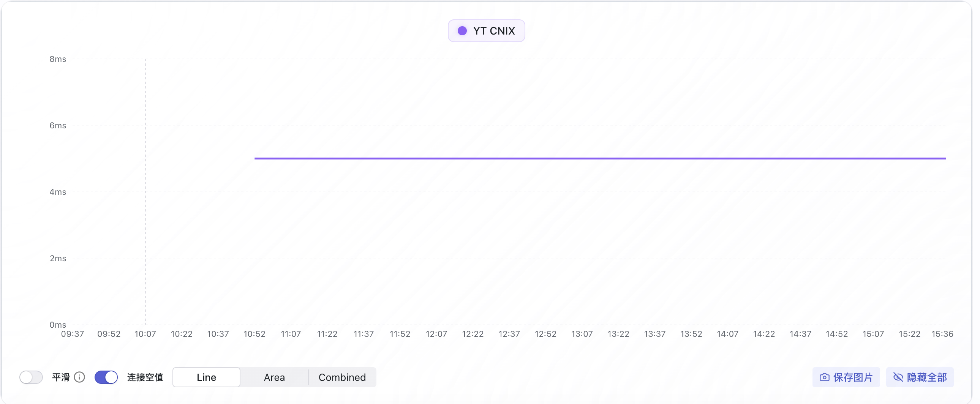This screenshot has width=980, height=404.
Task: Select the Line chart tab
Action: [206, 377]
